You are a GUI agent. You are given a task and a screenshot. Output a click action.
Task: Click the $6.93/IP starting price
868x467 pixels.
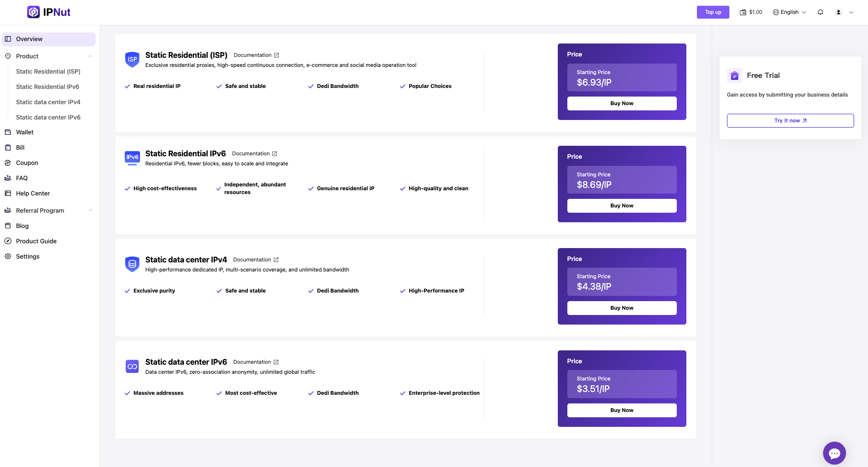coord(594,83)
